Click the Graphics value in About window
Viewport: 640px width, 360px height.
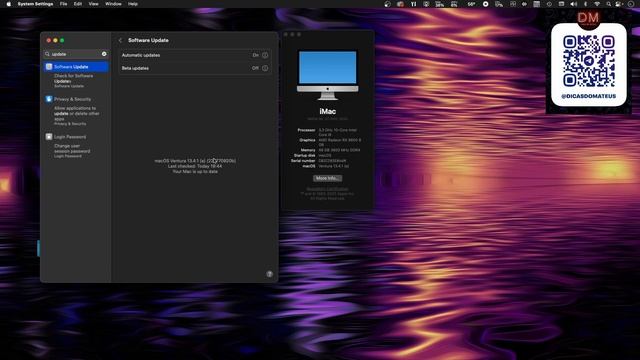tap(340, 142)
